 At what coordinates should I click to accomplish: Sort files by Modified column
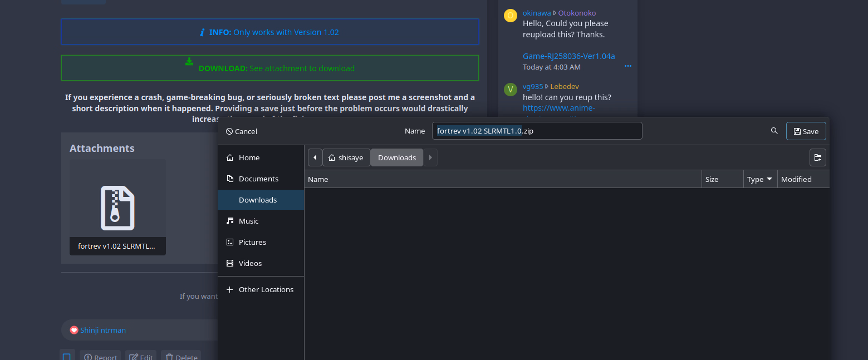coord(802,179)
